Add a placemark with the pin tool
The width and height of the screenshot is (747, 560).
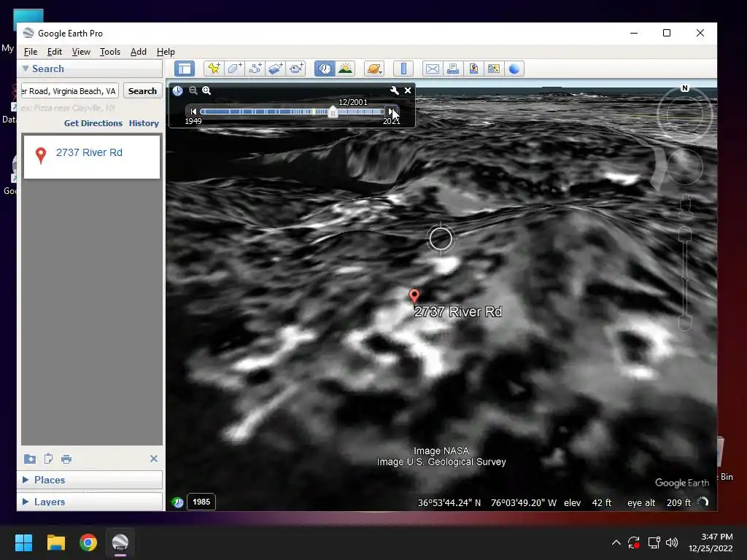(x=214, y=69)
